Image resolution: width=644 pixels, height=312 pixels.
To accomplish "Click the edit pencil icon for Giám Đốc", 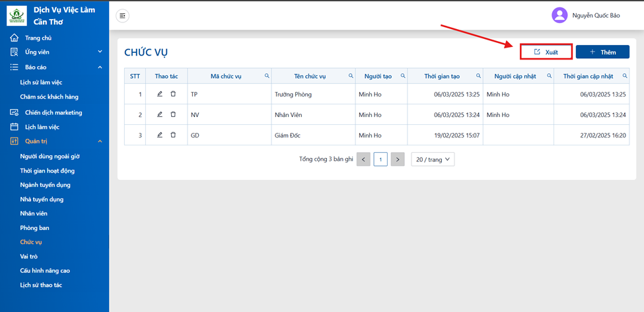I will point(160,135).
